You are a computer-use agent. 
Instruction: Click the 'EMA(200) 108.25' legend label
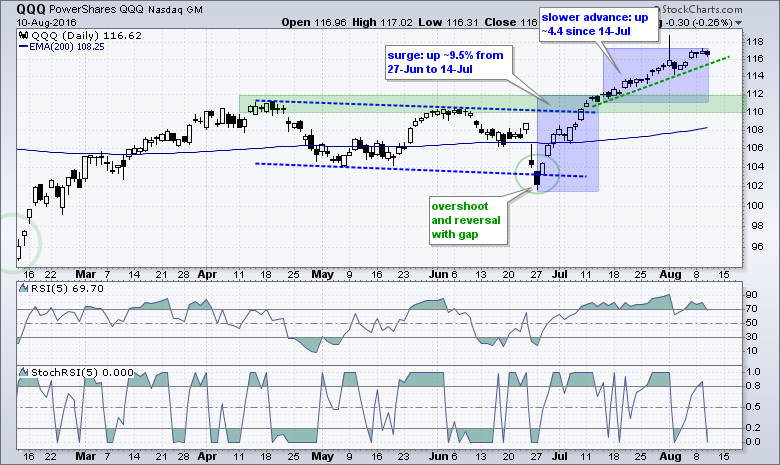[67, 47]
